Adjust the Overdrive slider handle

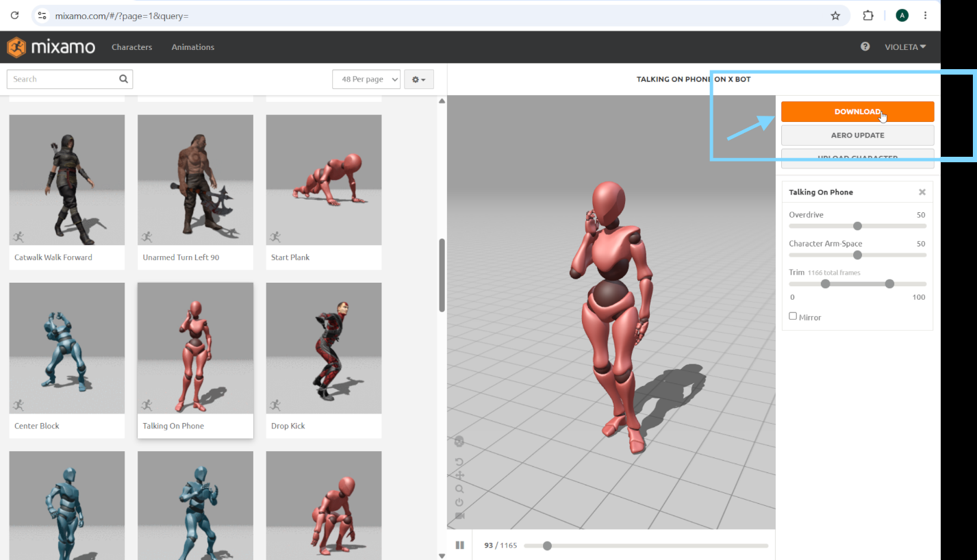click(x=857, y=226)
